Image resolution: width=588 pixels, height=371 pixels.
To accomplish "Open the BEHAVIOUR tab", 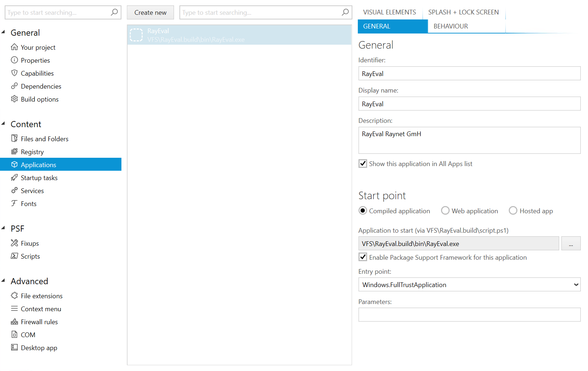I will [x=451, y=26].
